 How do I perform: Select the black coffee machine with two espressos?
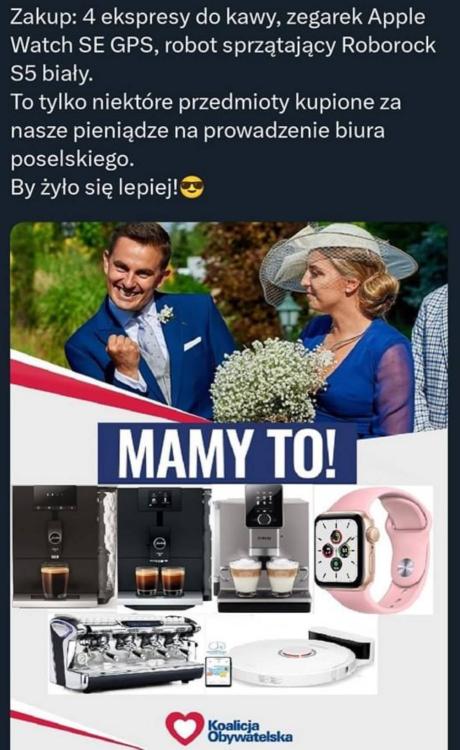click(164, 546)
